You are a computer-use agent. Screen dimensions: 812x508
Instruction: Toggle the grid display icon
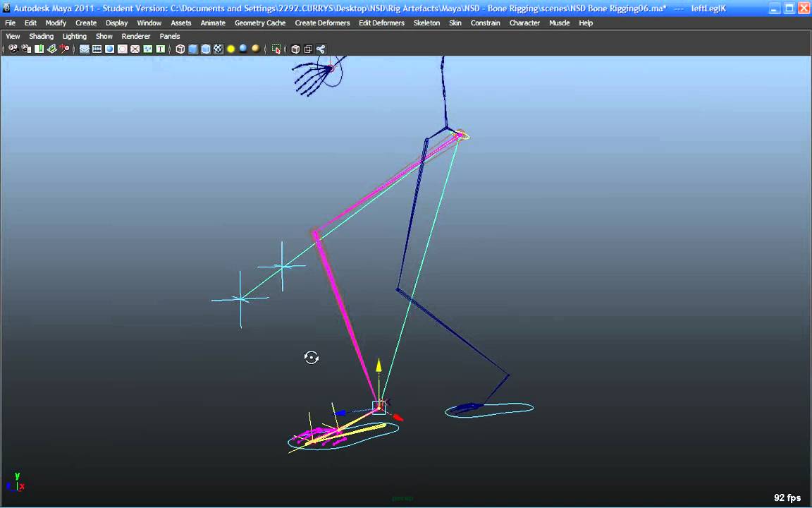point(84,49)
